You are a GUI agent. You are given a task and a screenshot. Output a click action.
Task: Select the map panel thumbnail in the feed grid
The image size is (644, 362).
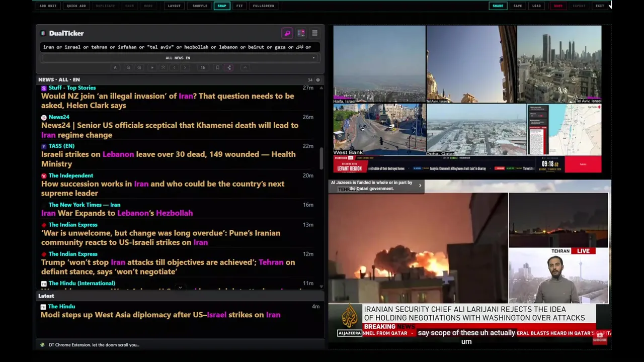(x=565, y=130)
